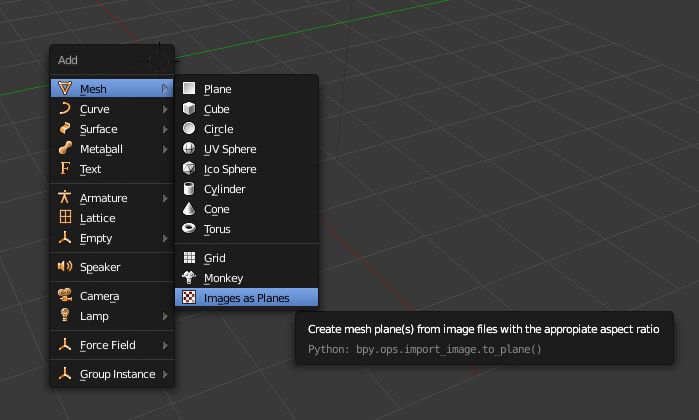699x420 pixels.
Task: Expand the Mesh submenu arrow
Action: pyautogui.click(x=164, y=89)
